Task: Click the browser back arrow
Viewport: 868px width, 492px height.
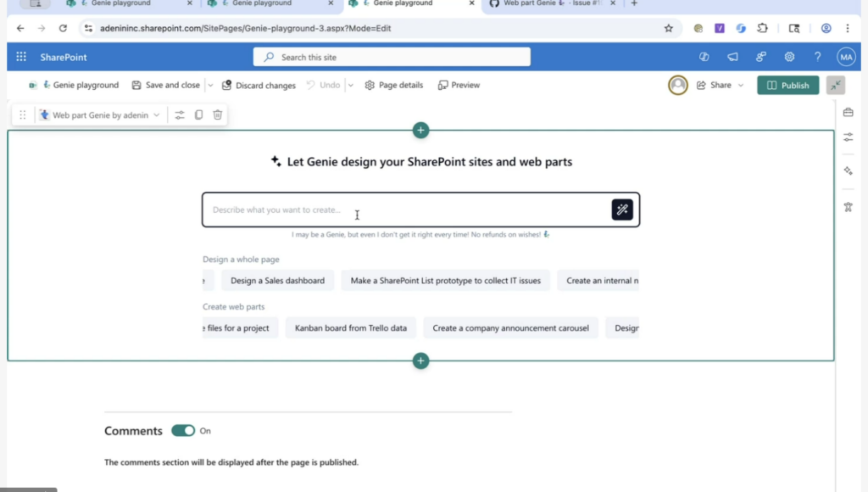Action: (20, 28)
